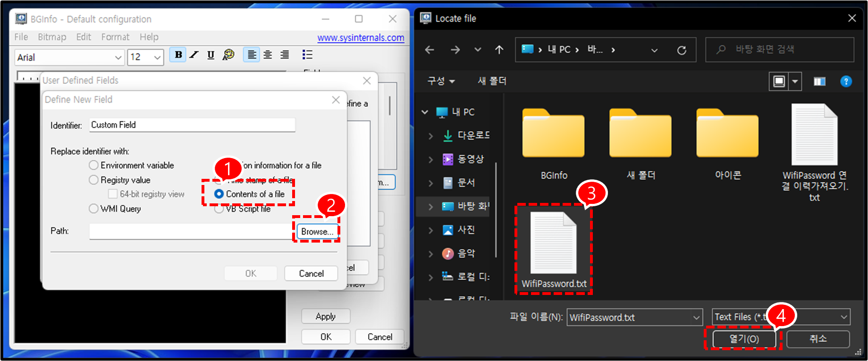Align text right in BGInfo toolbar
868x361 pixels.
tap(285, 55)
